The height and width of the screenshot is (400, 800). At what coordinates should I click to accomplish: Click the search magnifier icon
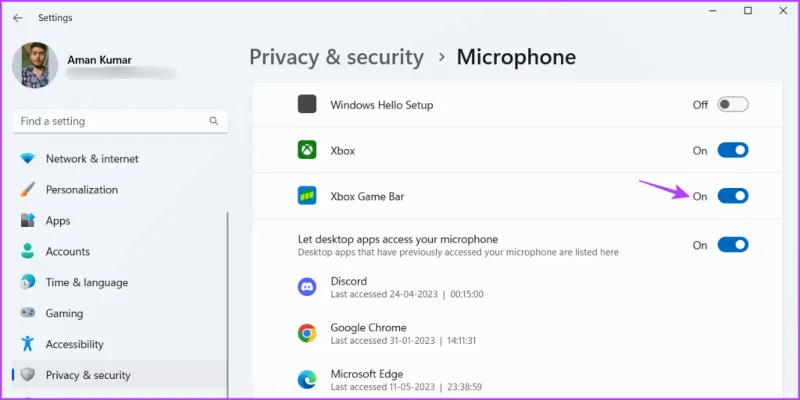point(214,121)
